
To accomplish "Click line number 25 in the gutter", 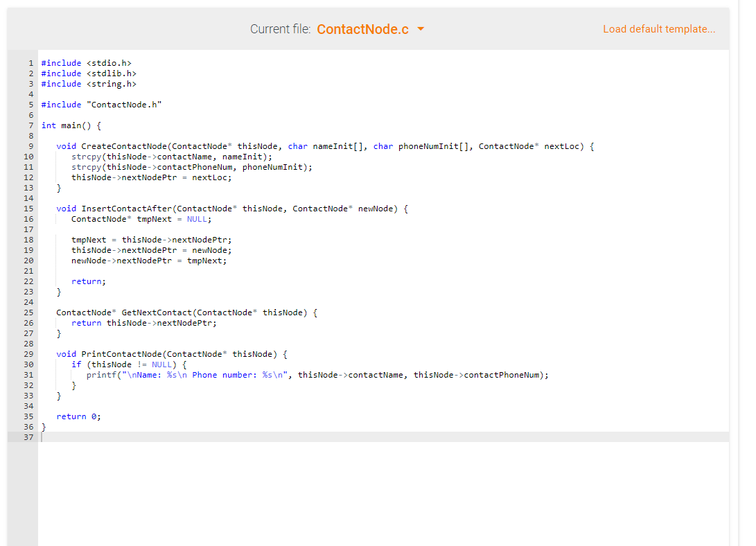I will pyautogui.click(x=28, y=312).
